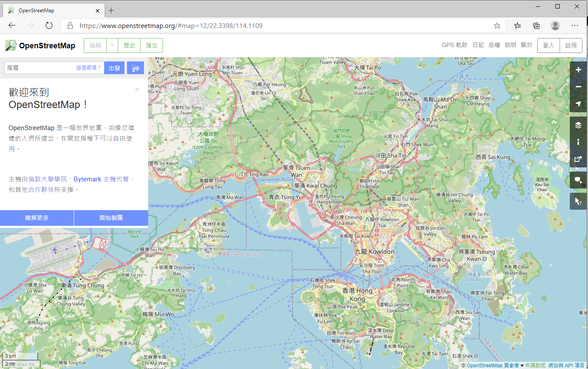The image size is (588, 369).
Task: Show my location on map
Action: 578,104
